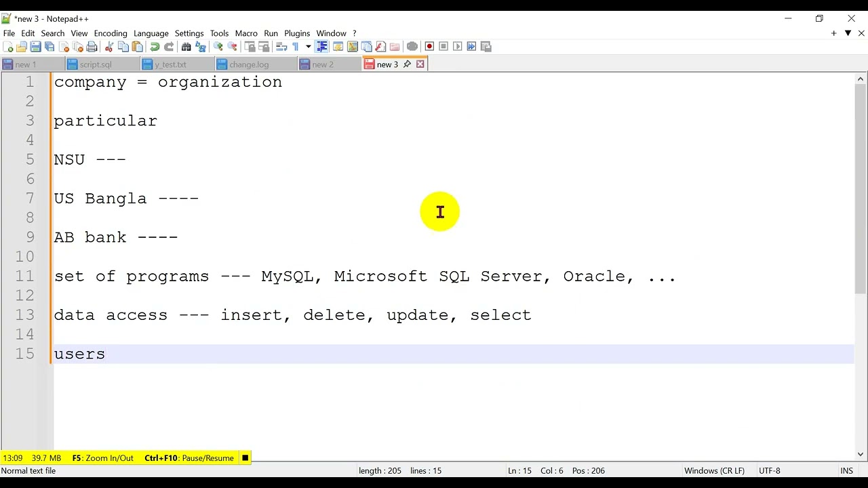Viewport: 868px width, 488px height.
Task: Cut selection with the scissors icon
Action: (109, 47)
